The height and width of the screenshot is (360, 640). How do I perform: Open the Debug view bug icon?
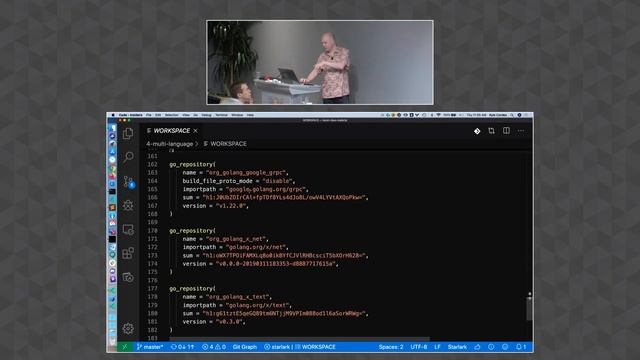click(x=128, y=205)
